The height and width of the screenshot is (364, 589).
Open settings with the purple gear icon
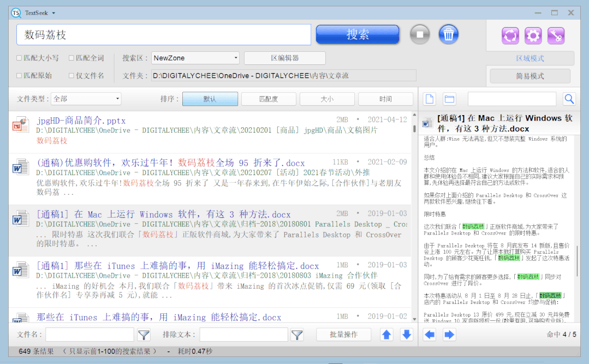point(533,35)
